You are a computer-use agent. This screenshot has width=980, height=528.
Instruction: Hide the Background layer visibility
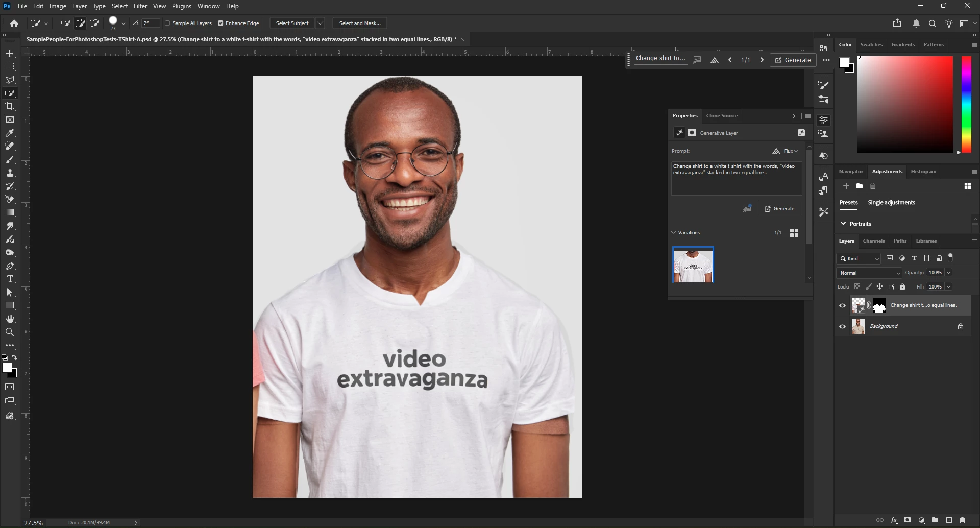pyautogui.click(x=842, y=327)
